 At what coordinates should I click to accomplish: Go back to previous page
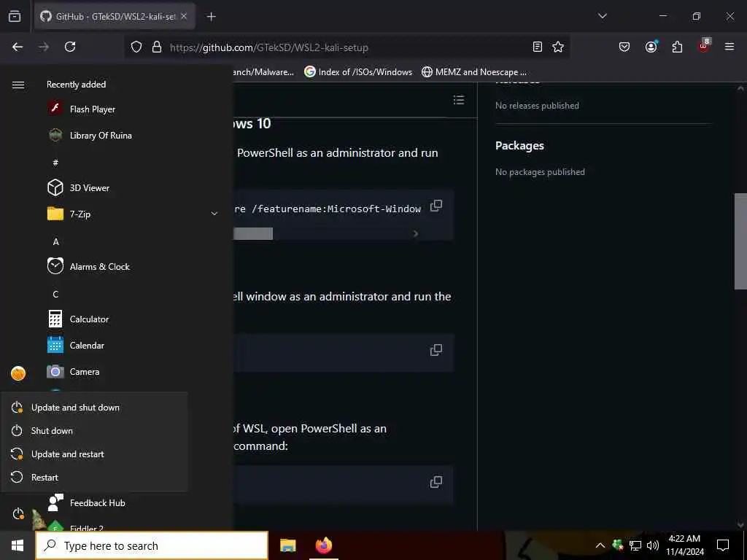18,47
